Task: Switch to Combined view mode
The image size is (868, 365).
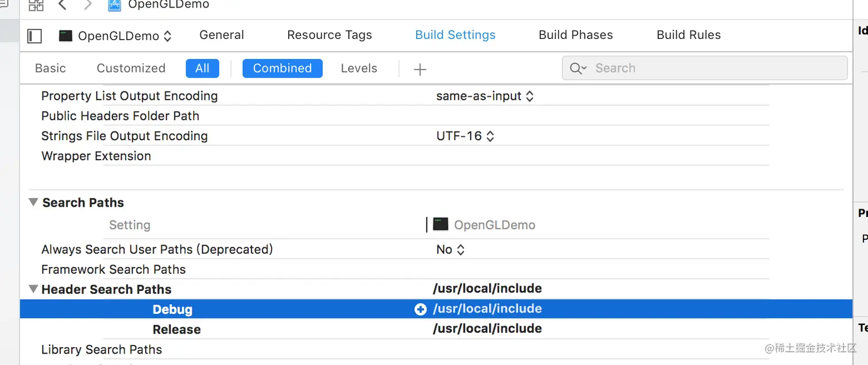Action: tap(282, 68)
